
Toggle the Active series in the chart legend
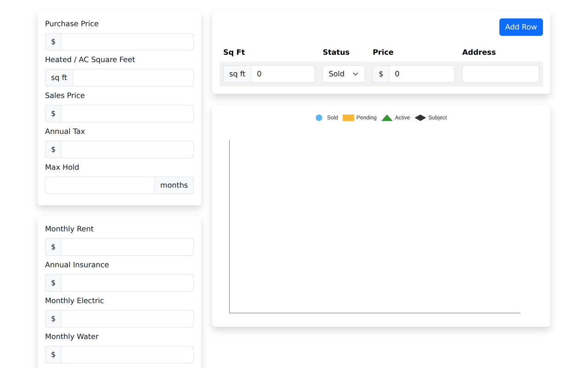tap(395, 117)
